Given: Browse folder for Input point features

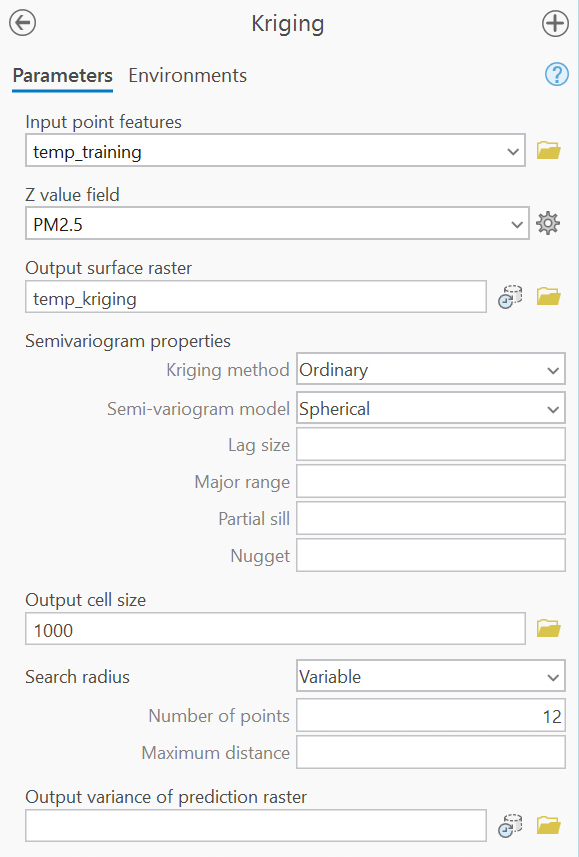Looking at the screenshot, I should pyautogui.click(x=548, y=150).
